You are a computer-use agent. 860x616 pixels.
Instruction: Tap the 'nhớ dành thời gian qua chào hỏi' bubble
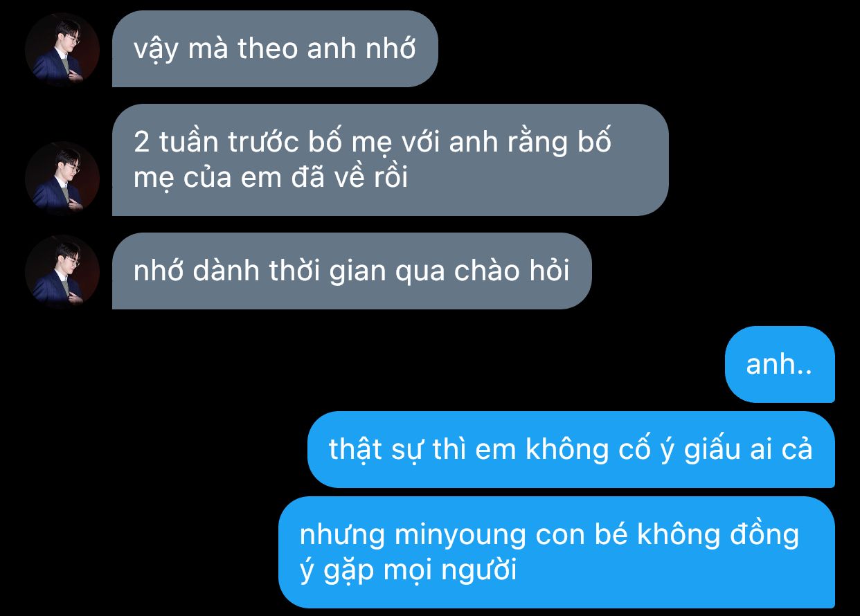click(x=352, y=271)
